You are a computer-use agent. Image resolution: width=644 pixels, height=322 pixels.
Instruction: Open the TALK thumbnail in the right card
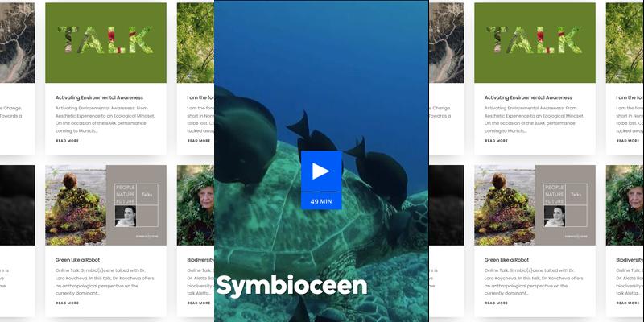(x=535, y=43)
